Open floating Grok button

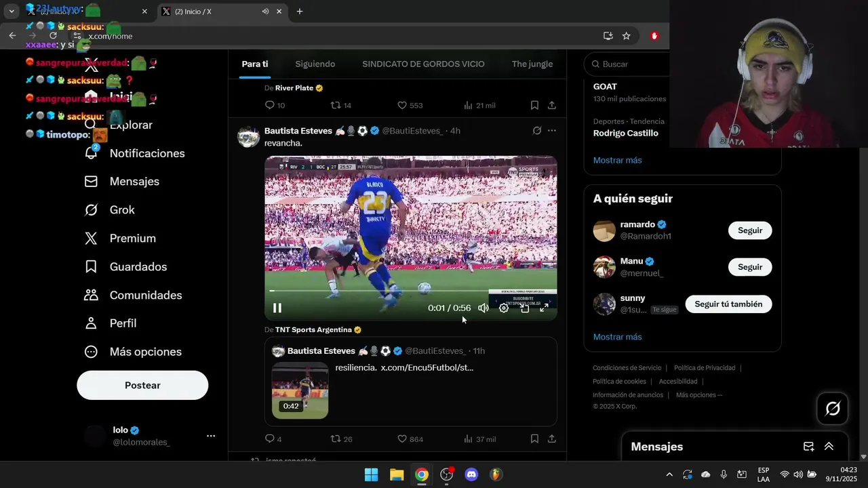[833, 409]
